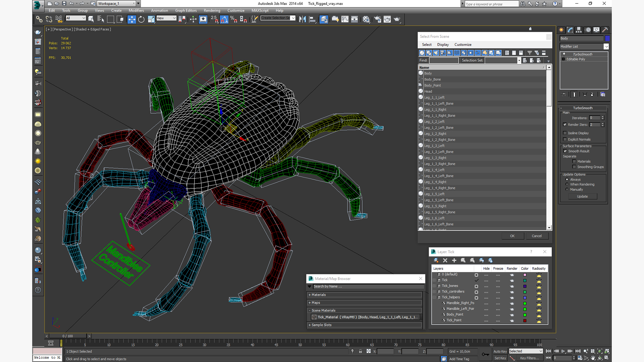Open the selection filter All dropdown
Screen dimensions: 644x362
click(84, 18)
